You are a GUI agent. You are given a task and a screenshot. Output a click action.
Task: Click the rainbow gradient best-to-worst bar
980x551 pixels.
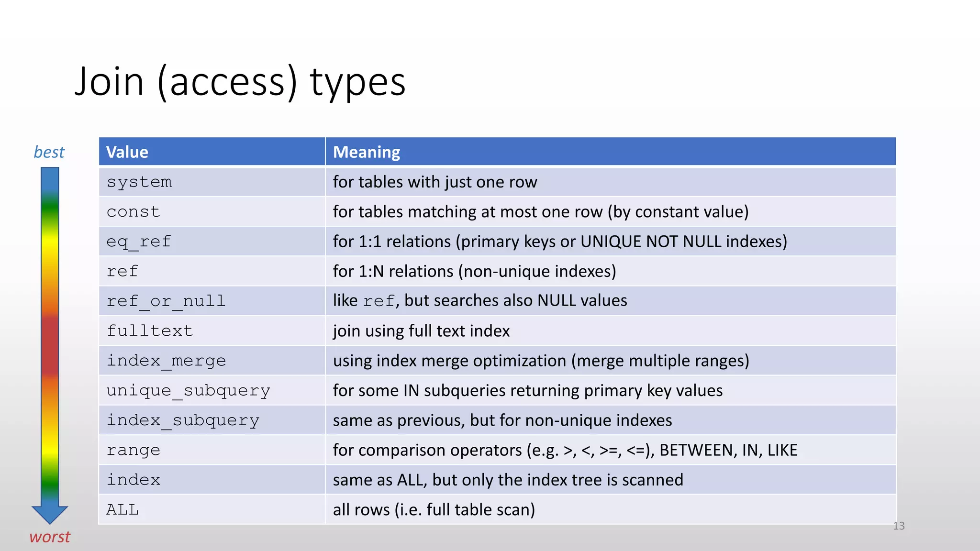click(50, 335)
